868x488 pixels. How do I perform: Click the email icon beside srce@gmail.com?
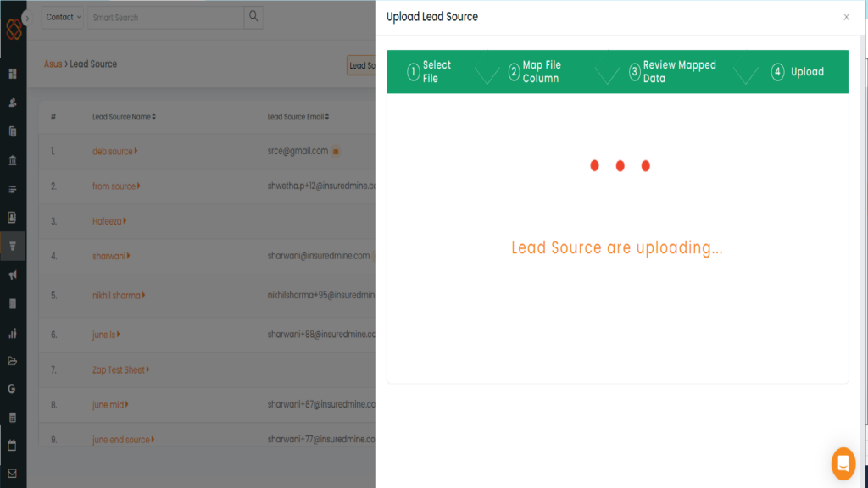point(336,151)
